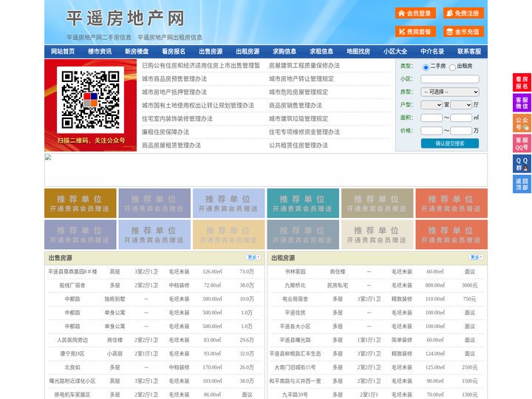
Task: Open rental listing 大南门旧城街15号
Action: 295,367
